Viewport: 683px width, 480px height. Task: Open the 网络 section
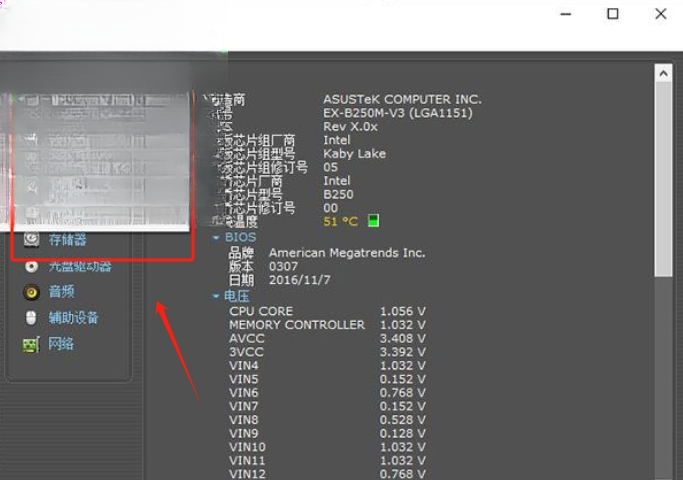click(61, 344)
